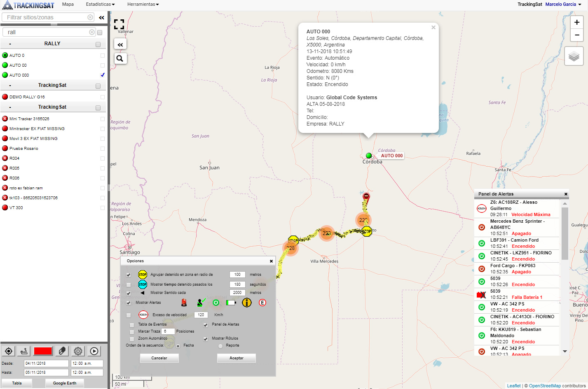Open the Herramientas dropdown menu
Viewport: 588px width, 389px height.
coord(143,4)
